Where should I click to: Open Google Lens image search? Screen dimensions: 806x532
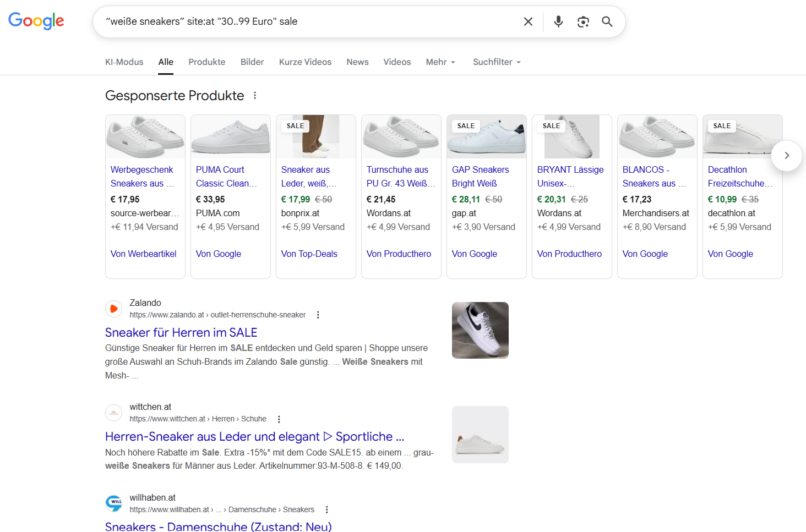tap(583, 21)
